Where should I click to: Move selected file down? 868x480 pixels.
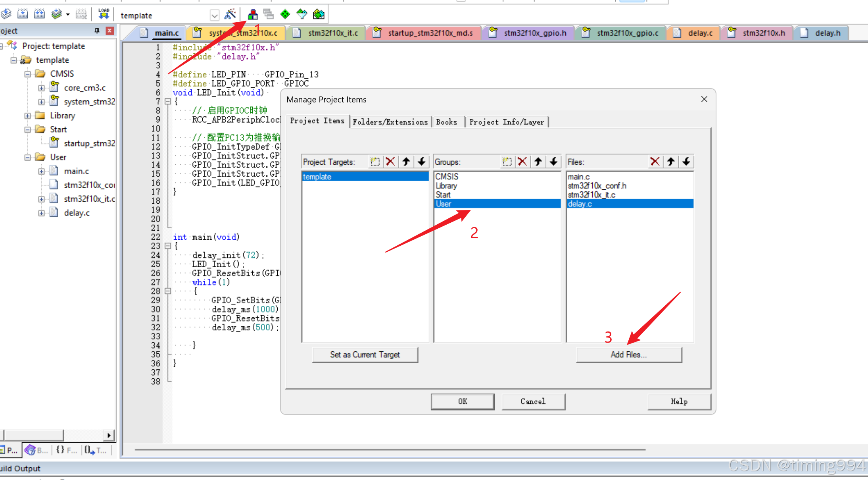(686, 162)
